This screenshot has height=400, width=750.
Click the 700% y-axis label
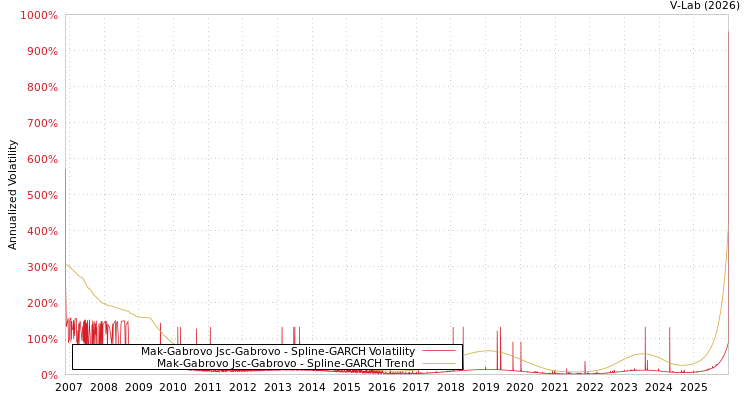42,123
